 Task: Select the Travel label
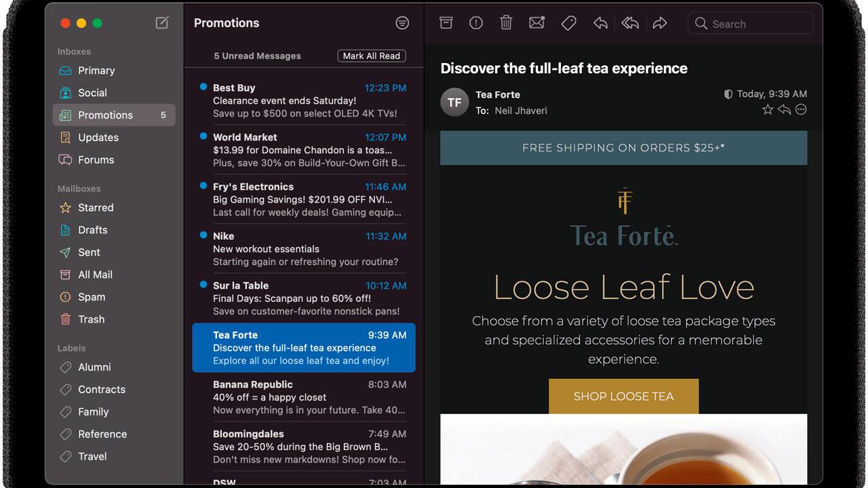pos(114,456)
